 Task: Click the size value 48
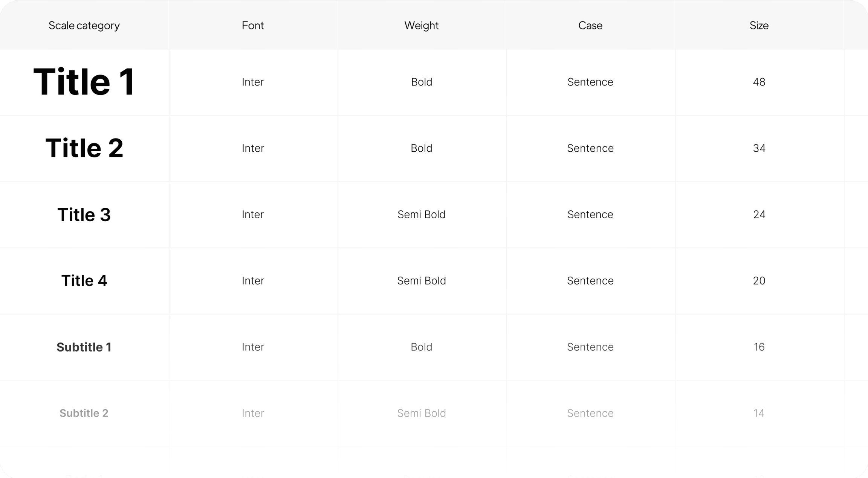pyautogui.click(x=759, y=82)
